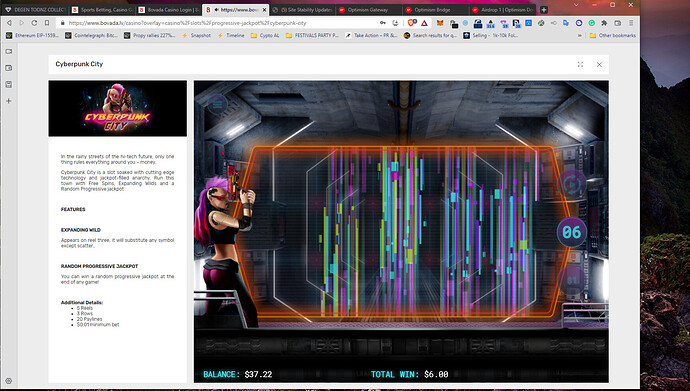Click the TOTAL WIN: $6.00 readout
The height and width of the screenshot is (391, 690).
click(x=410, y=375)
